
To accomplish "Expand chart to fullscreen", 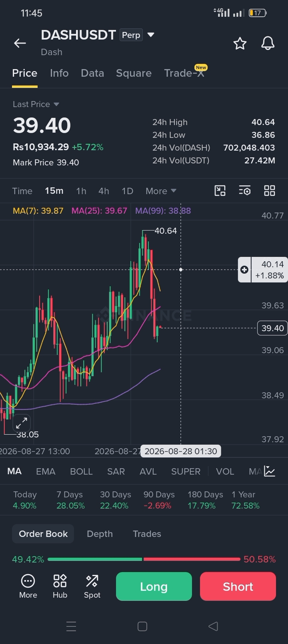I will click(22, 423).
